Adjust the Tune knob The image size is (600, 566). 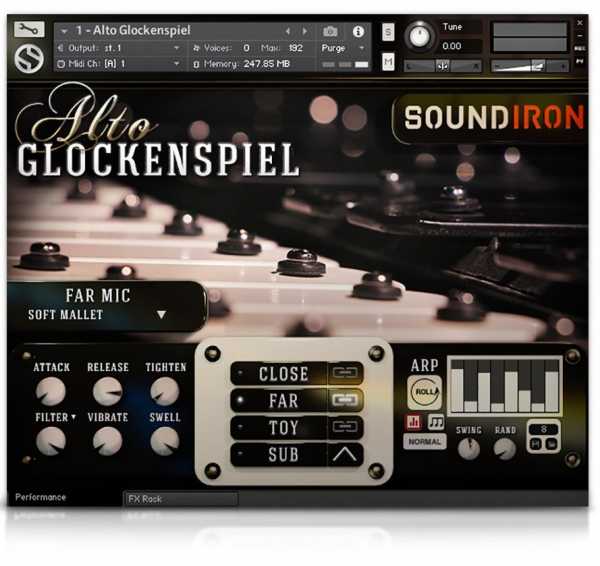pyautogui.click(x=419, y=37)
